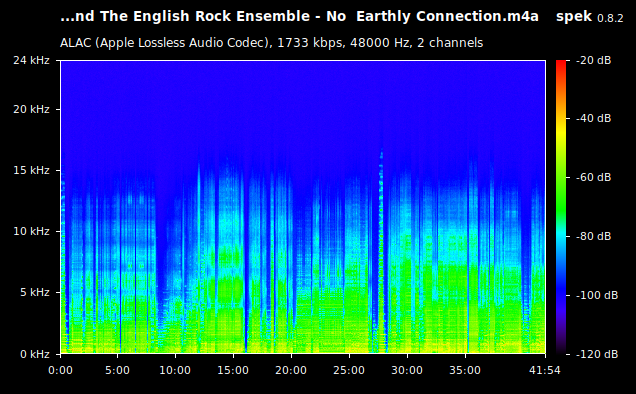Click the 25:00 time label
The height and width of the screenshot is (394, 636).
[x=349, y=370]
